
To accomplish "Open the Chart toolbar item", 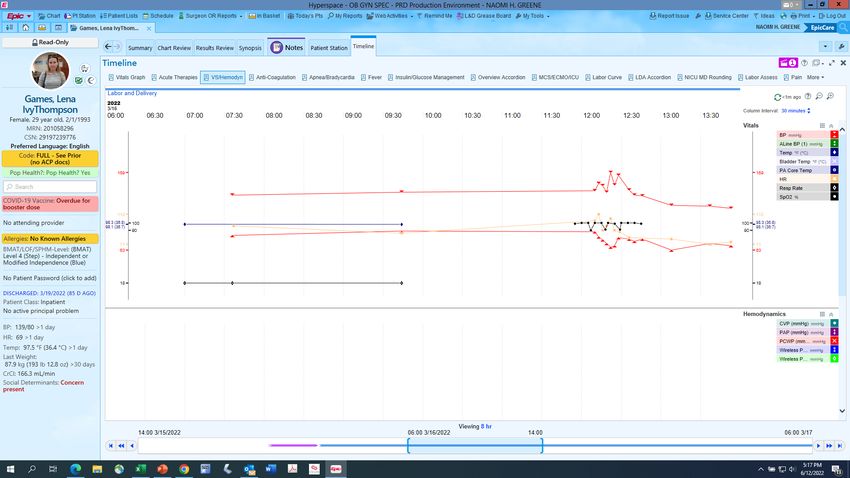I will 50,16.
